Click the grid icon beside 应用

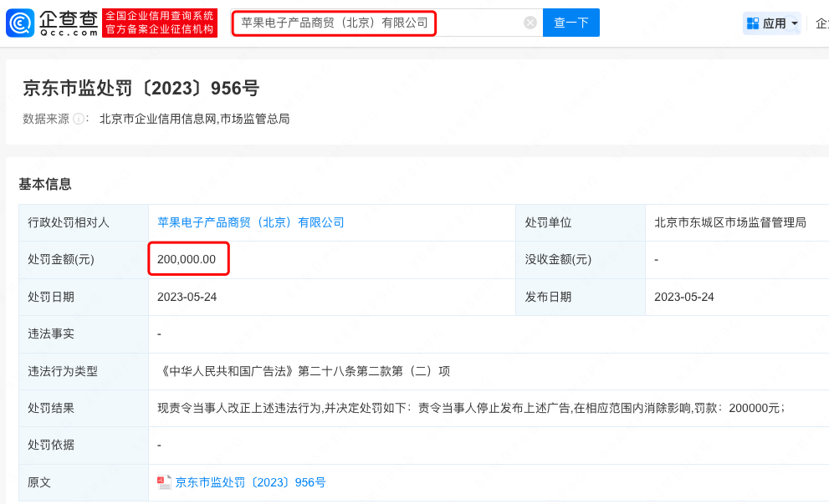pos(752,23)
